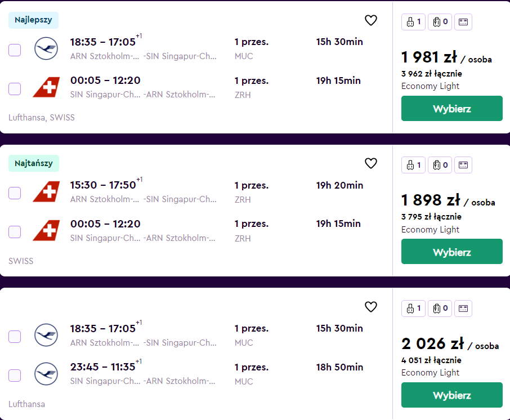This screenshot has width=510, height=420.
Task: Click SWISS logo on 15:30 outbound flight
Action: point(46,191)
